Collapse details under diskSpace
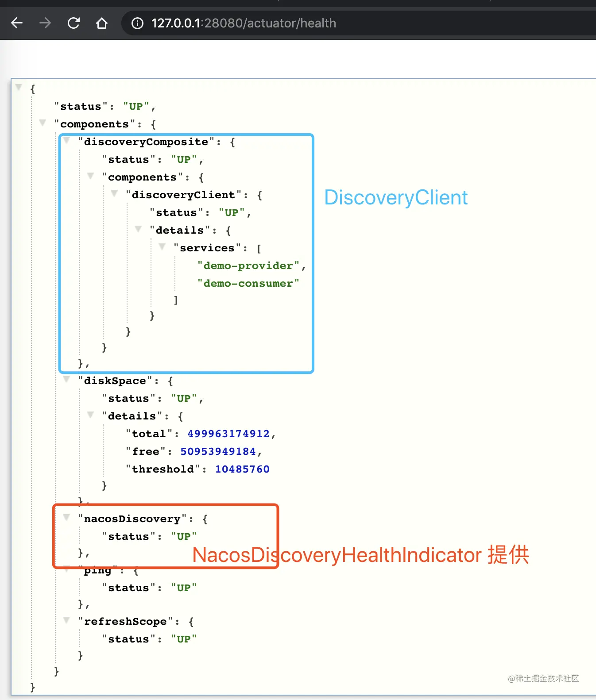The height and width of the screenshot is (700, 596). pyautogui.click(x=90, y=415)
